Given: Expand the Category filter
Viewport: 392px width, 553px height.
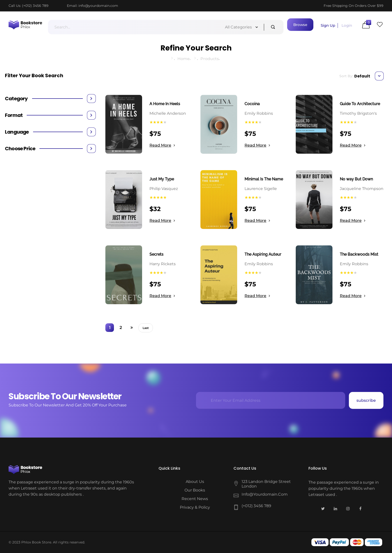Looking at the screenshot, I should point(91,99).
